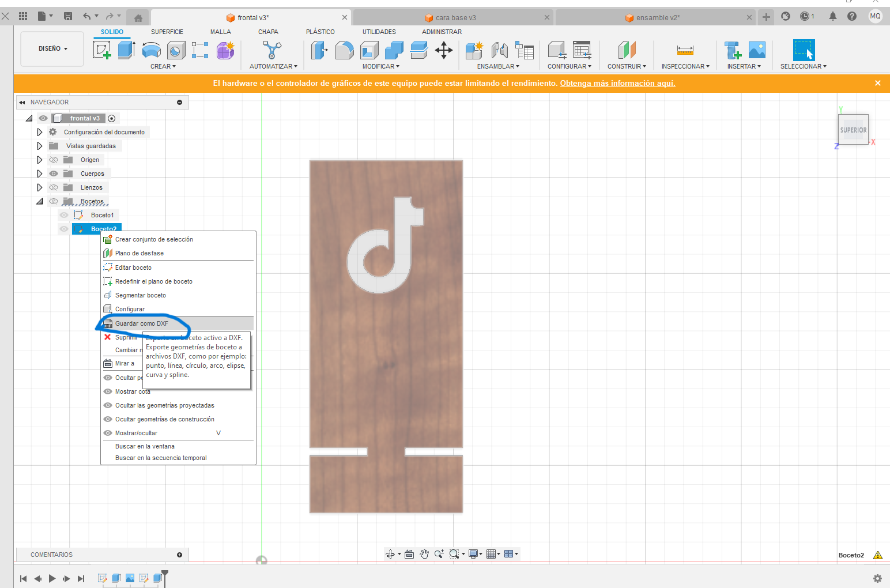Screen dimensions: 890x588
Task: Open the MODIFICAR dropdown menu
Action: pos(381,66)
